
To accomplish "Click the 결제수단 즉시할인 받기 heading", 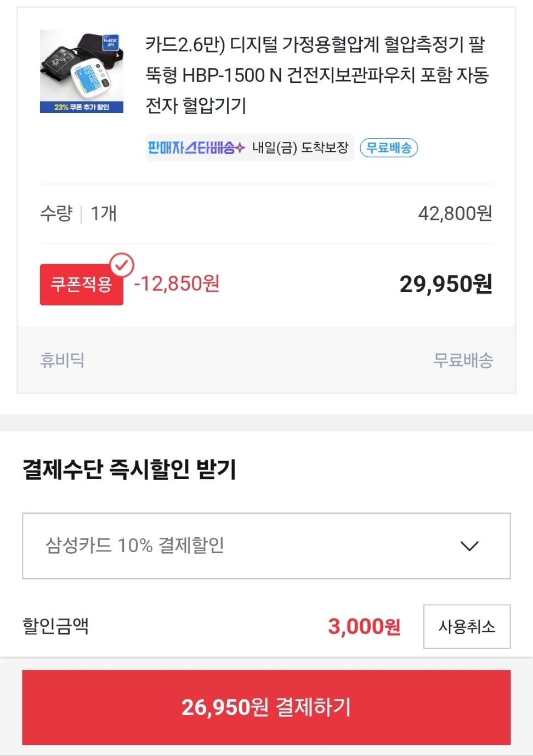I will (x=129, y=469).
